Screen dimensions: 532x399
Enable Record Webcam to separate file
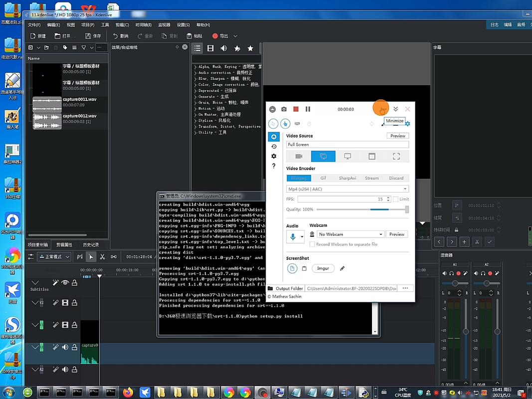point(312,244)
